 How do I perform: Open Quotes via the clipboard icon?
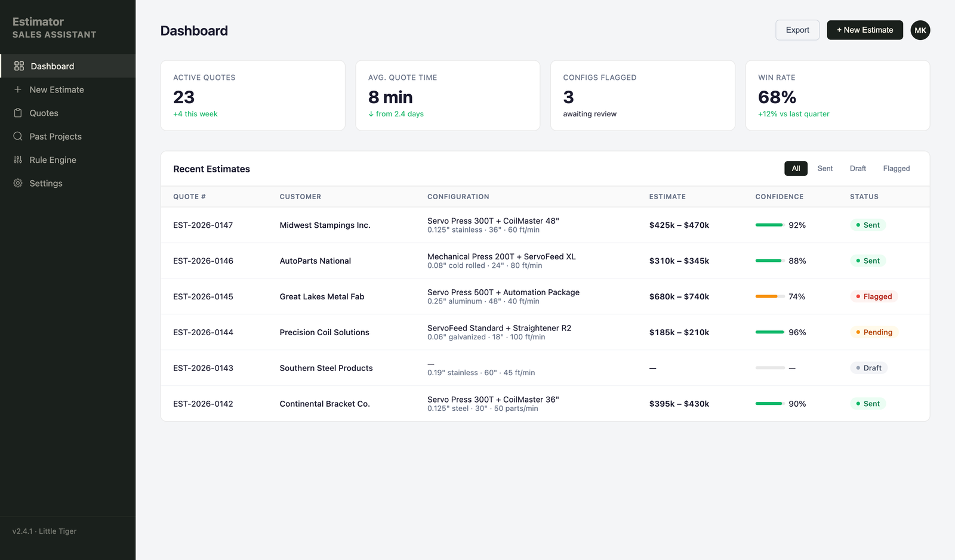(x=19, y=113)
